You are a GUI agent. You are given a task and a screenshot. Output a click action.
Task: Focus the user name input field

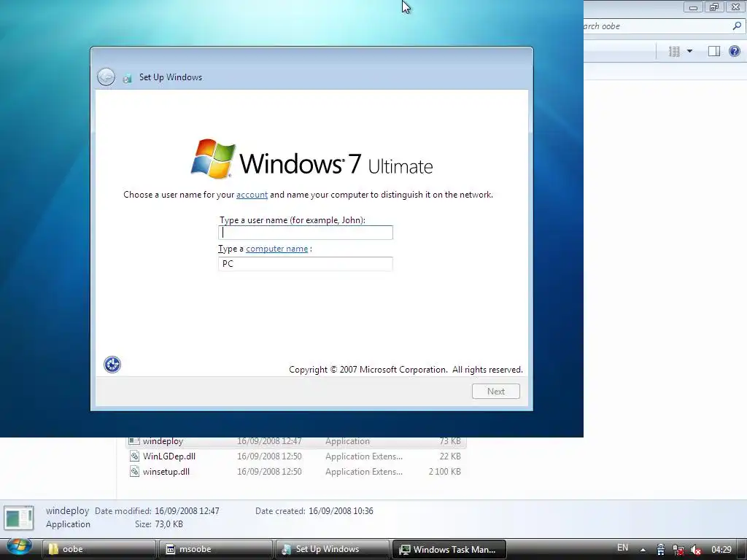pos(306,233)
